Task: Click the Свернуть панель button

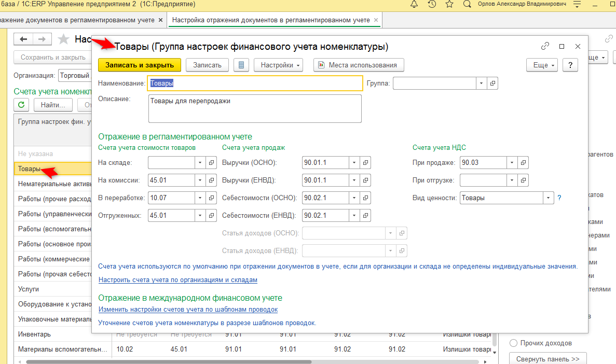Action: tap(547, 359)
